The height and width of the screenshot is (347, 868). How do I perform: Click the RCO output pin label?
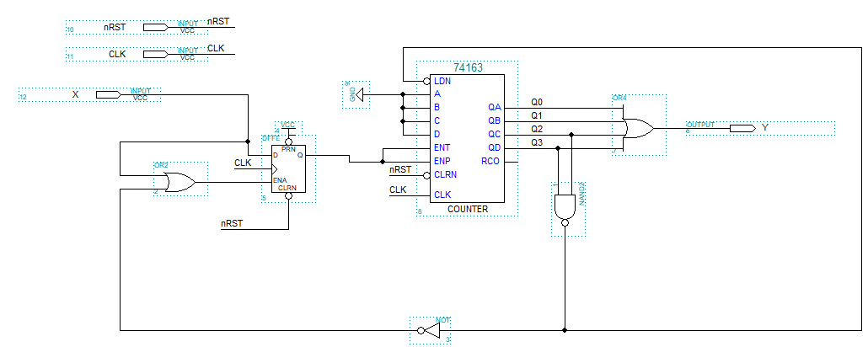pyautogui.click(x=490, y=161)
